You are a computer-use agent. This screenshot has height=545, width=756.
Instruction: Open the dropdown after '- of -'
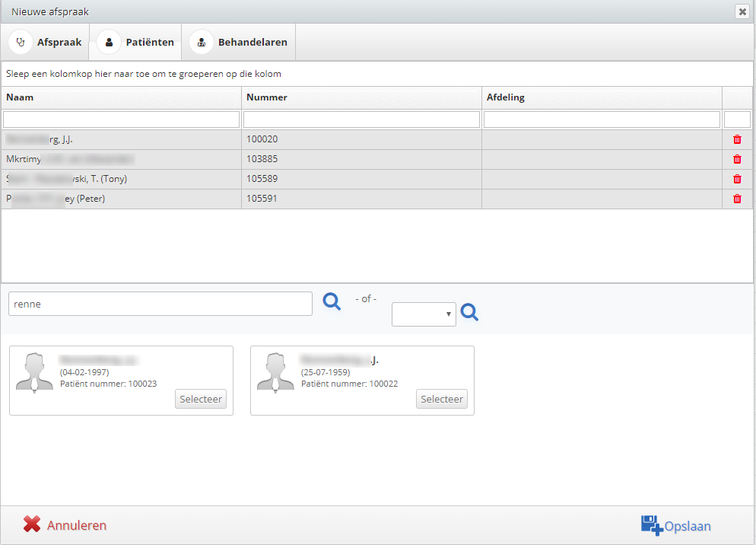[424, 314]
